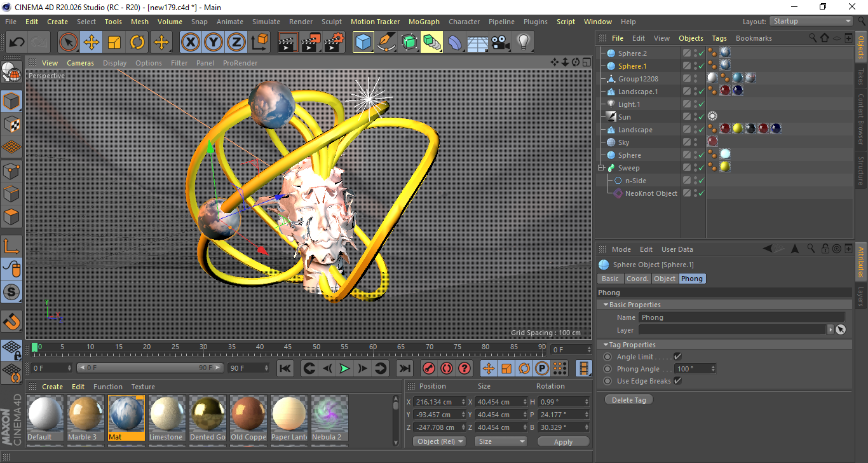Toggle Z axis lock
Image resolution: width=868 pixels, height=463 pixels.
click(236, 43)
